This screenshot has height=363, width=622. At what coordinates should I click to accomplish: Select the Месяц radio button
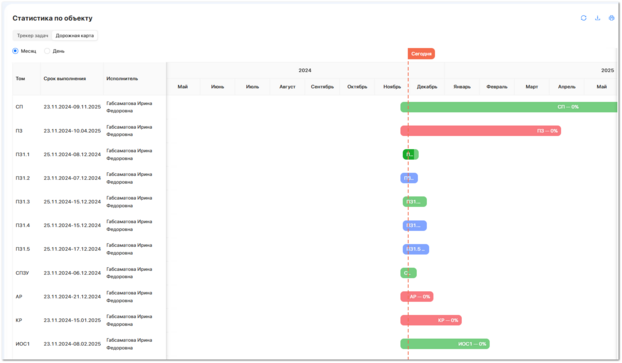click(15, 51)
